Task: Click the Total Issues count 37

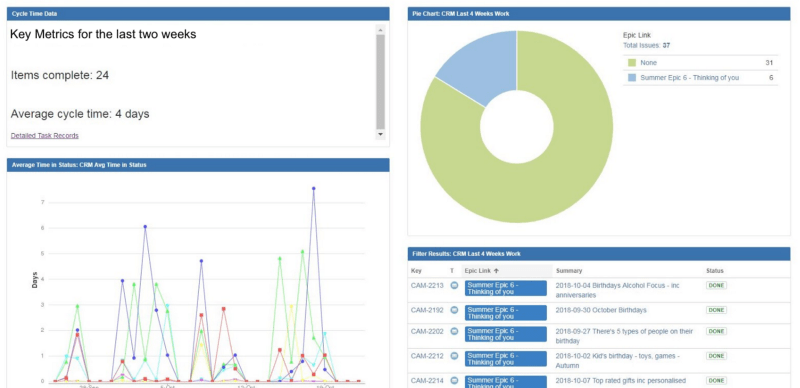Action: coord(666,45)
